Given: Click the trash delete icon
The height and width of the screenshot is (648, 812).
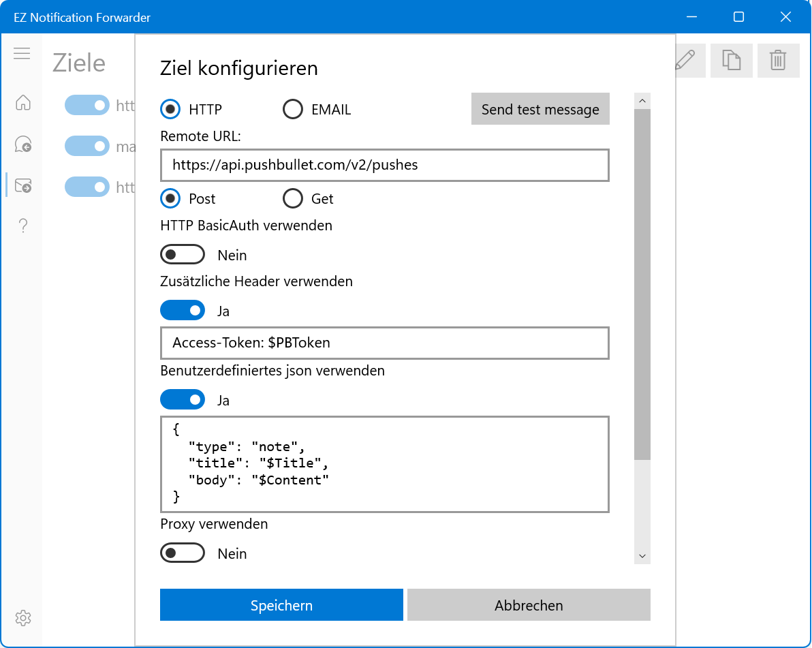Looking at the screenshot, I should 778,61.
